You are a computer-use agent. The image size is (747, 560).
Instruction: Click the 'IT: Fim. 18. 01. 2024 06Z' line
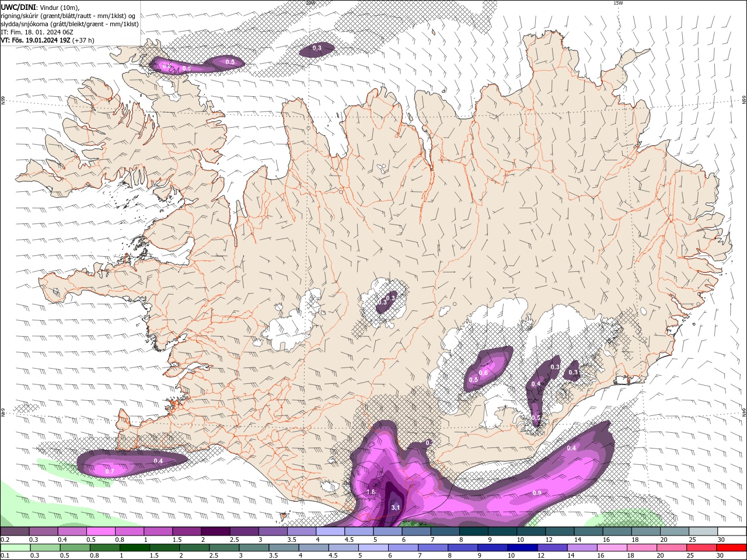coord(36,32)
